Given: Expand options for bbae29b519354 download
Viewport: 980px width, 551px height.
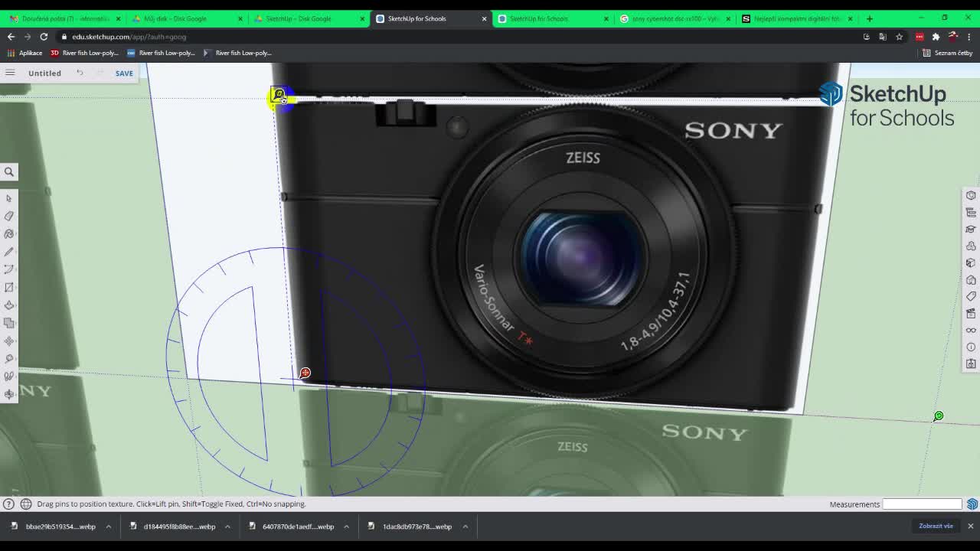Looking at the screenshot, I should click(x=108, y=527).
